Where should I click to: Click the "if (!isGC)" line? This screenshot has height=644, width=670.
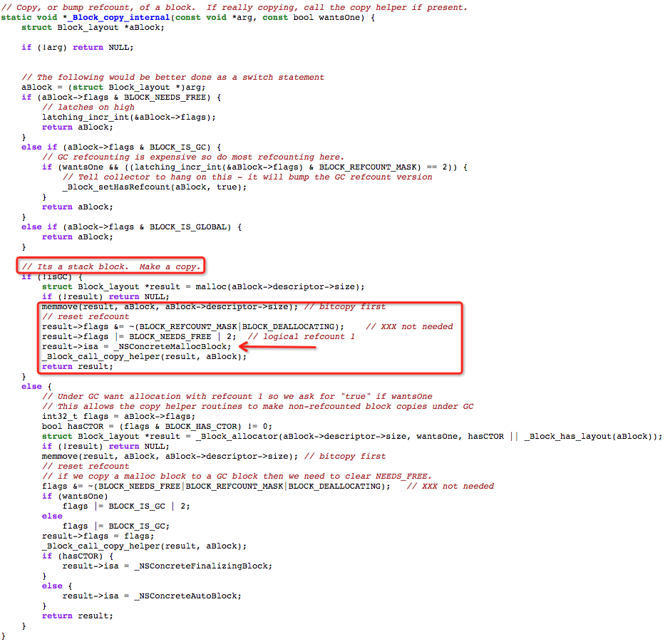(x=52, y=276)
